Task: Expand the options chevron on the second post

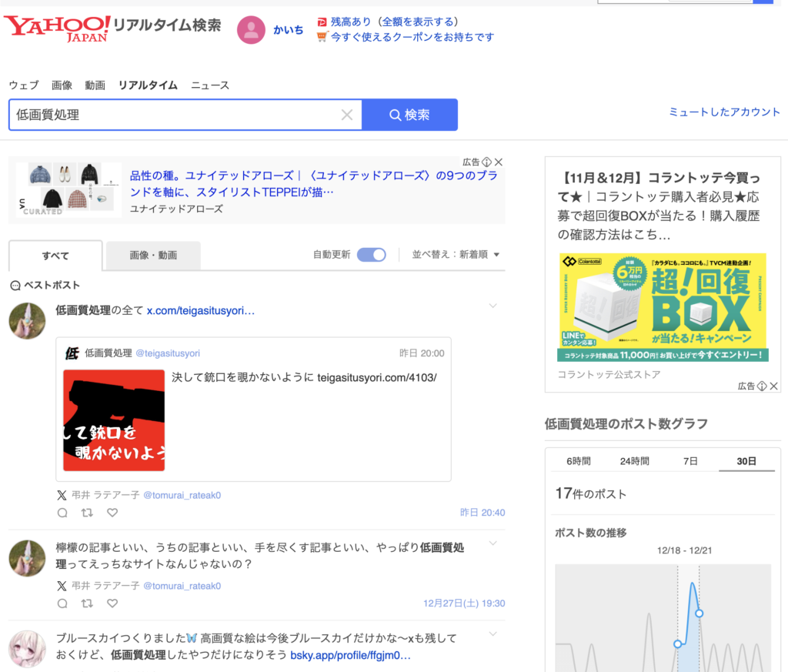Action: [x=493, y=543]
